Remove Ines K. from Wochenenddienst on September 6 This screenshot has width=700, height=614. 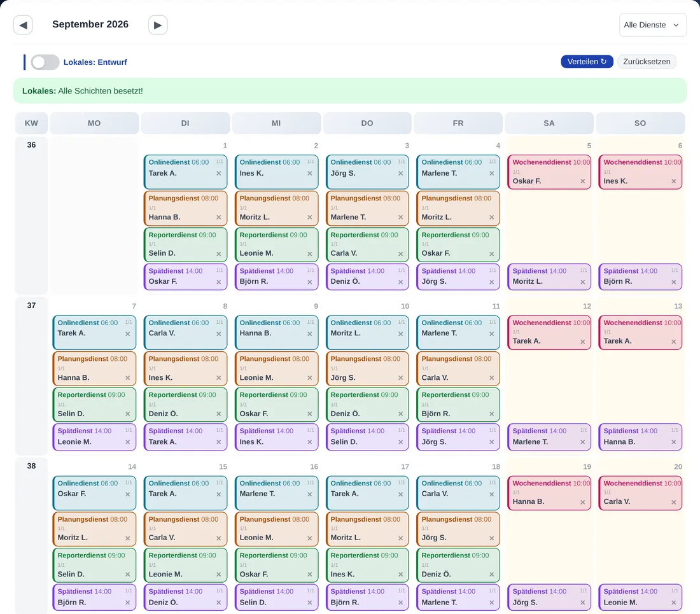pos(674,181)
